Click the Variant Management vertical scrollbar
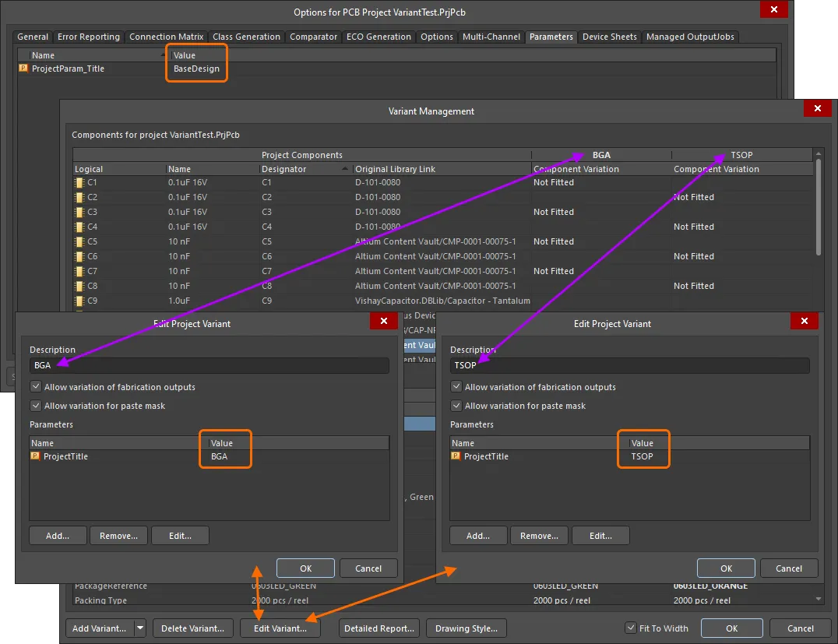 [819, 207]
